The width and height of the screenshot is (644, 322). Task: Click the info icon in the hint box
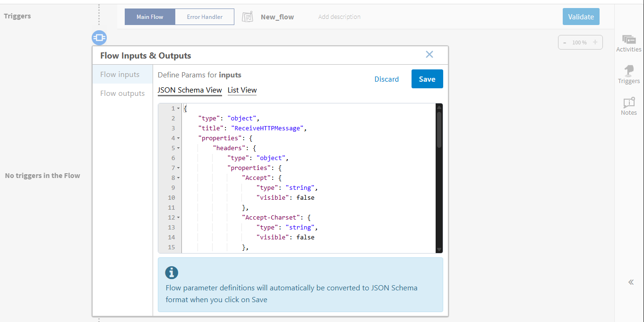tap(172, 272)
